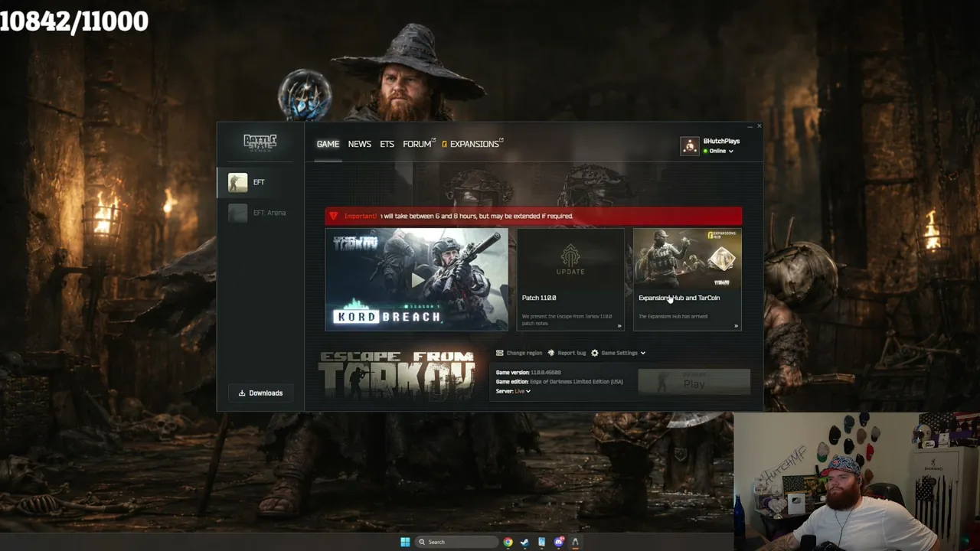The height and width of the screenshot is (551, 980).
Task: Click the Downloads button
Action: click(x=260, y=393)
